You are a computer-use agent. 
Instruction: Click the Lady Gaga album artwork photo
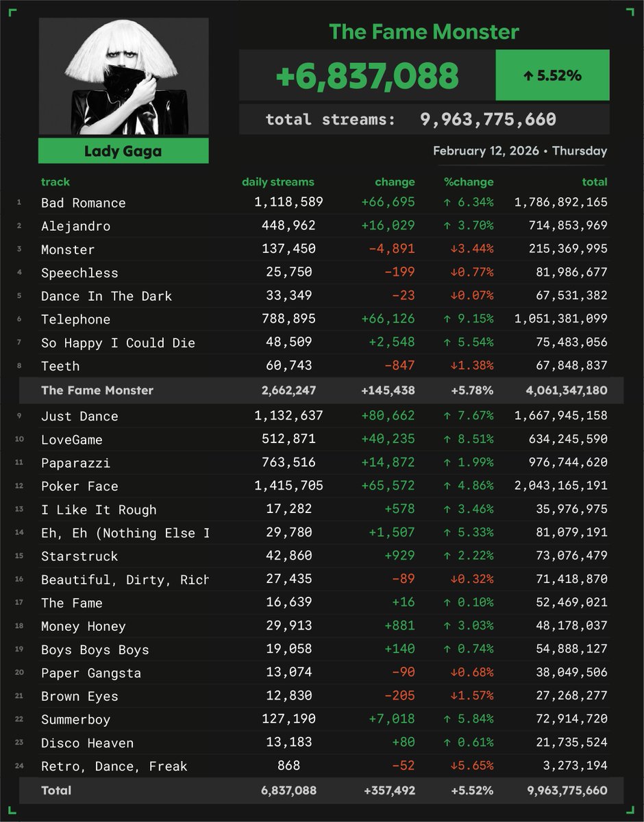point(123,75)
